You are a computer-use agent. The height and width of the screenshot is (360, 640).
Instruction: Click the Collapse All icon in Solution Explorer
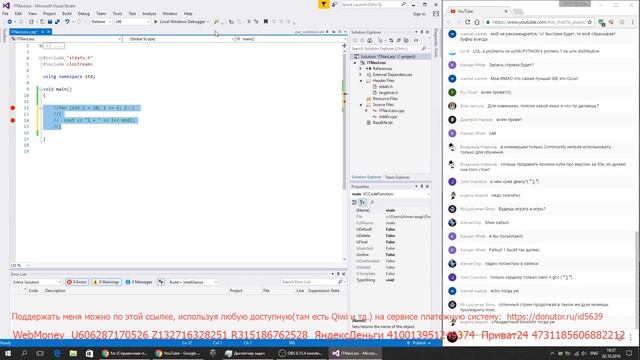(399, 40)
